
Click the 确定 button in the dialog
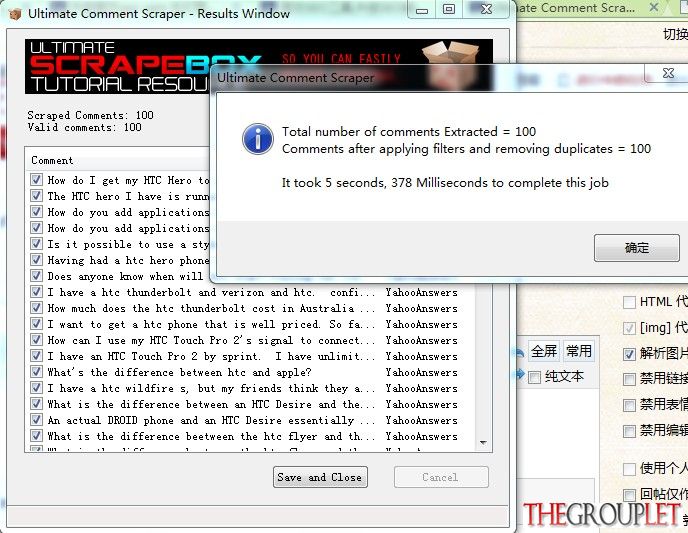pos(636,248)
